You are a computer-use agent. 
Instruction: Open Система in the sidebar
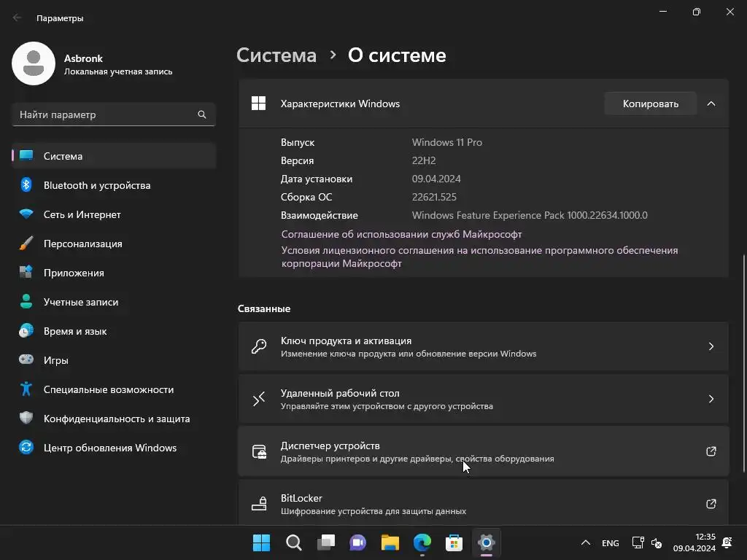point(114,156)
